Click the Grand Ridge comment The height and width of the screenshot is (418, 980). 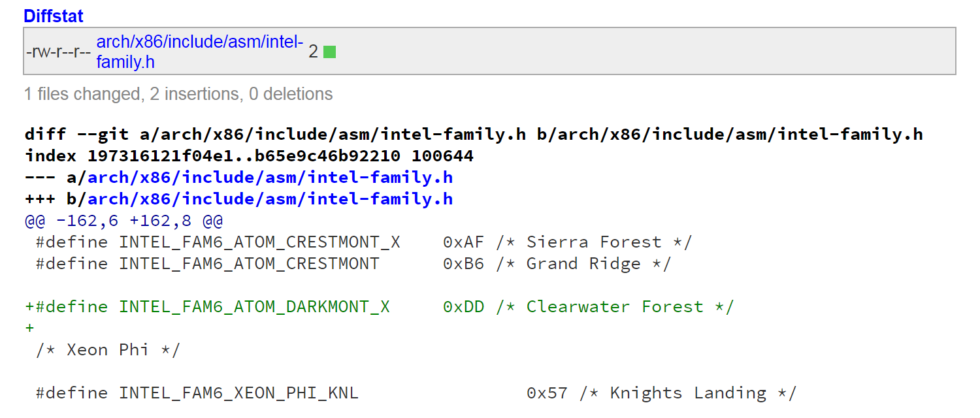coord(583,264)
